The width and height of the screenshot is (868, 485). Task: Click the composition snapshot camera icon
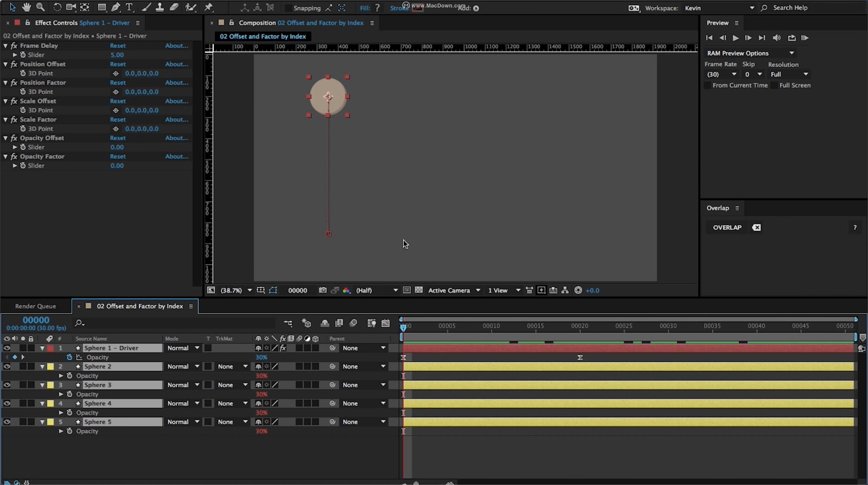pos(323,290)
